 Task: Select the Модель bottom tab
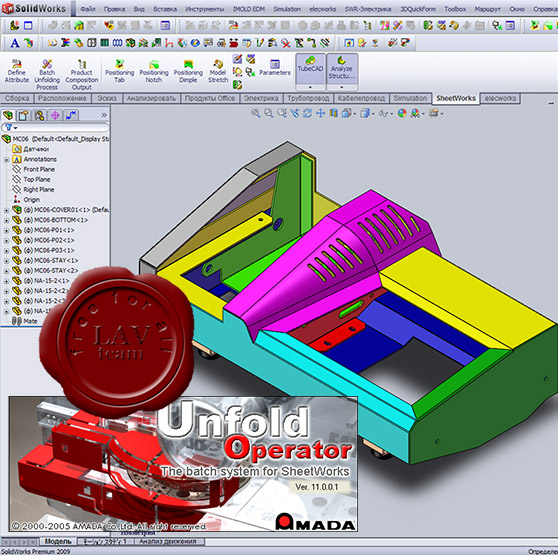click(58, 541)
